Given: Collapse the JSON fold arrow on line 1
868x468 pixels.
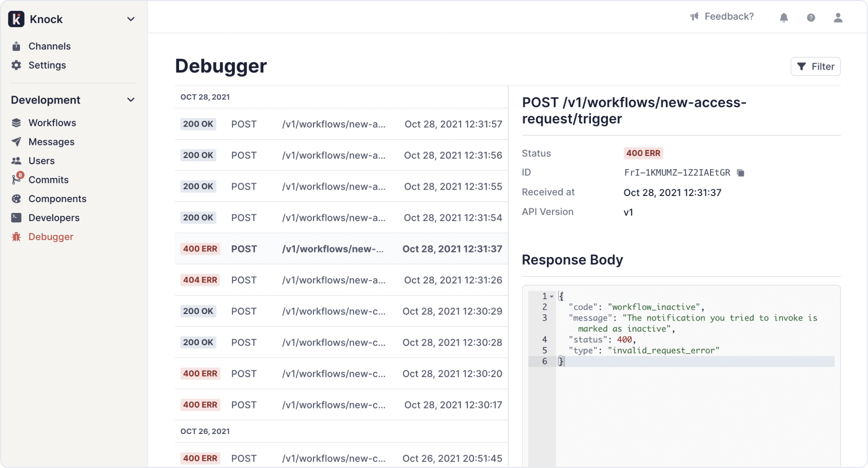Looking at the screenshot, I should tap(551, 296).
